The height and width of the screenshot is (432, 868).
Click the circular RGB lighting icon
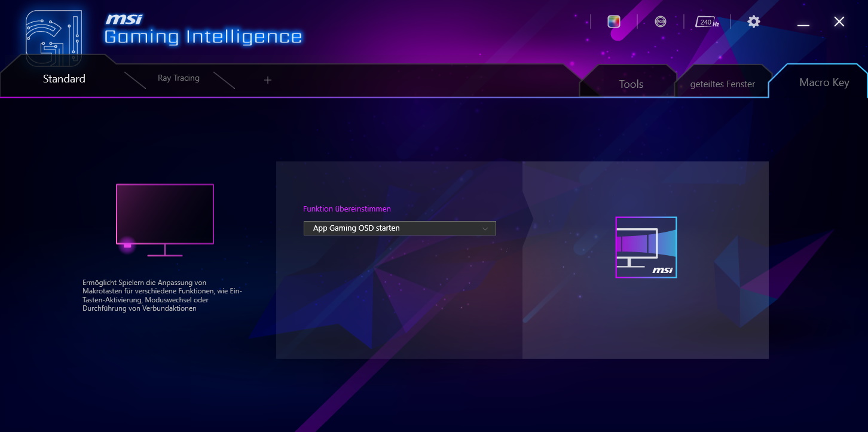[x=661, y=22]
